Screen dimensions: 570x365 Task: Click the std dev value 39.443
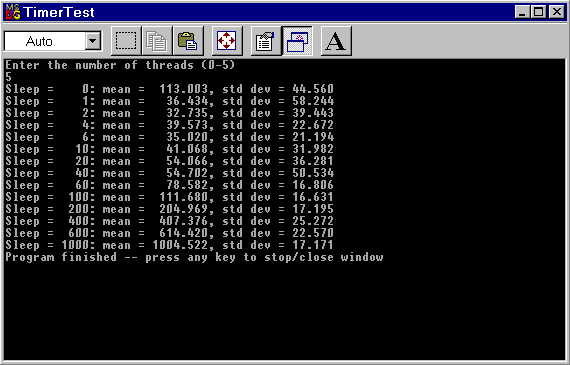tap(313, 113)
